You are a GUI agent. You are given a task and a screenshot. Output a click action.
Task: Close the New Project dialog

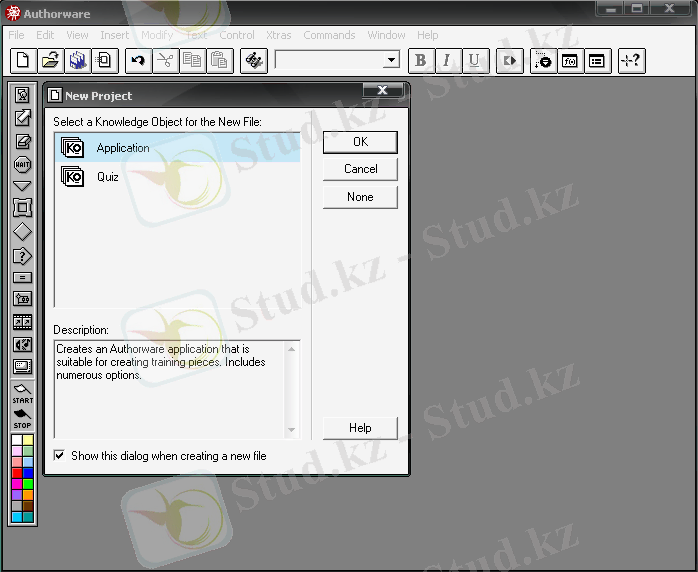click(x=382, y=90)
